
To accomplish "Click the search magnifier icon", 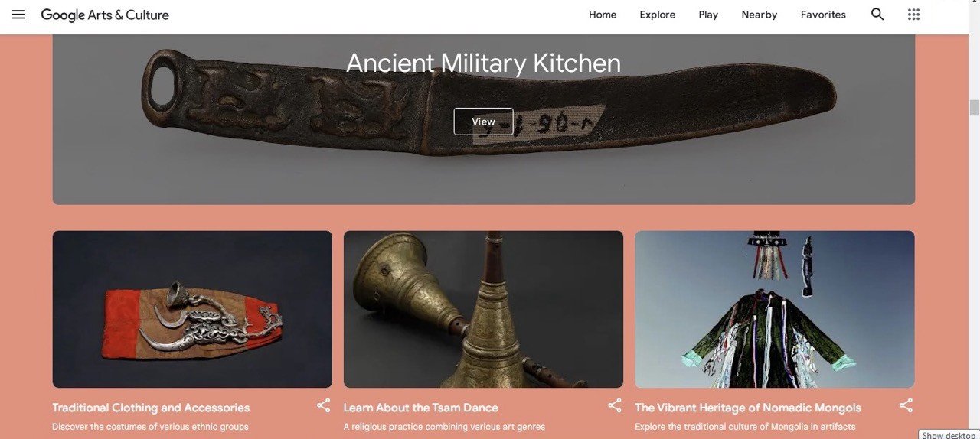I will [x=877, y=15].
